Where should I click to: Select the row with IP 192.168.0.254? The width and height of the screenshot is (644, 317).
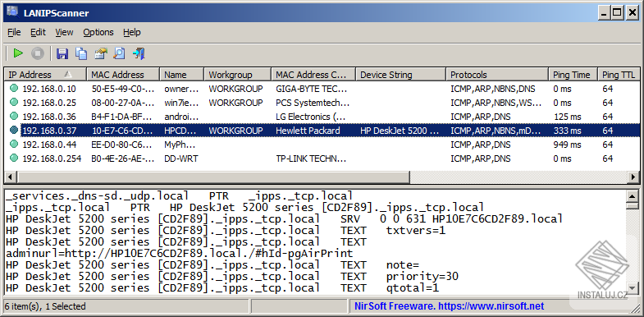tap(322, 158)
